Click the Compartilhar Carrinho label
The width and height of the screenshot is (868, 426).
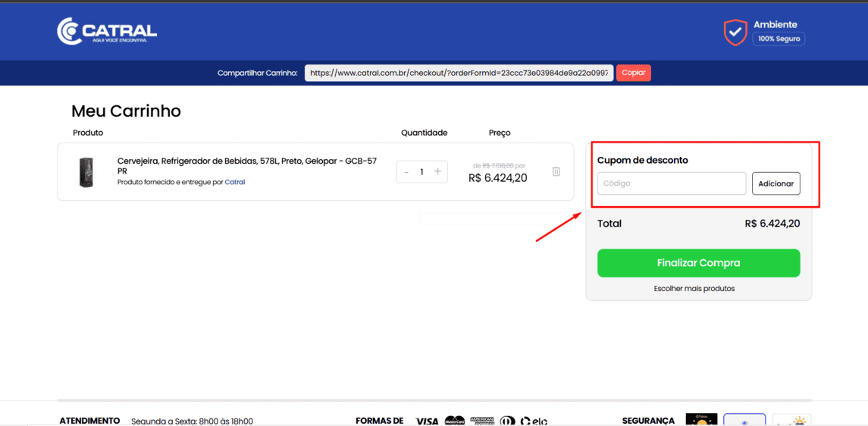coord(258,73)
